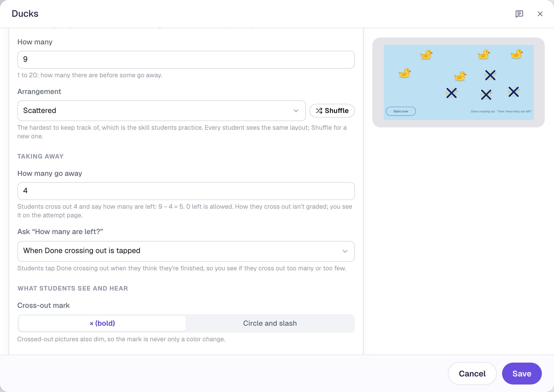Select the × (bold) cross-out mark

102,323
